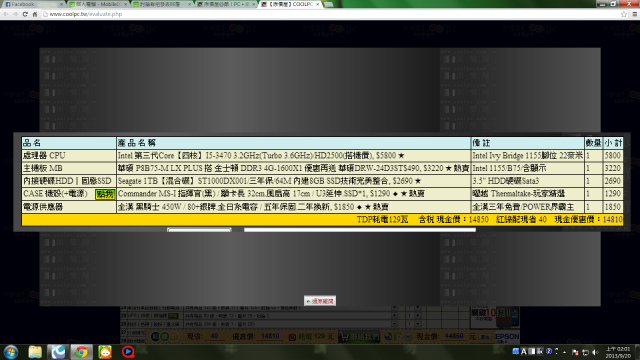The width and height of the screenshot is (640, 360).
Task: Open the taskbar clock showing 02:01
Action: (618, 352)
